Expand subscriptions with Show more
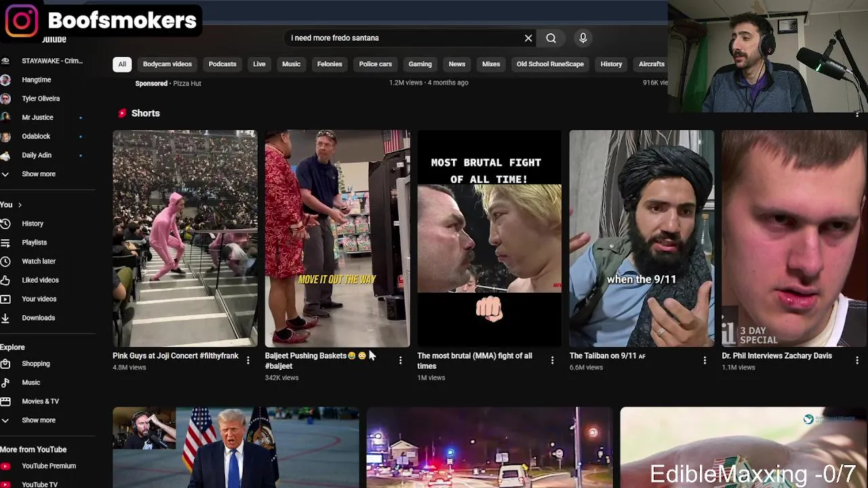The height and width of the screenshot is (488, 868). coord(39,174)
